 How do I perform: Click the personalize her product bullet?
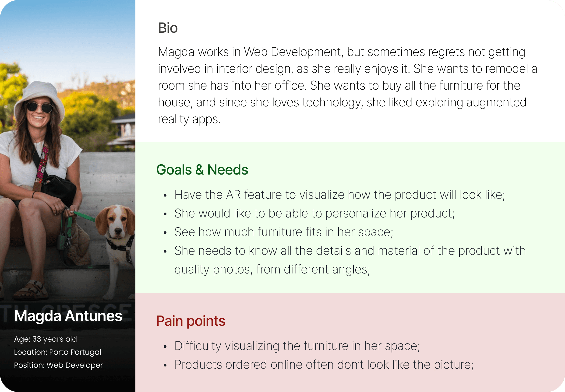(x=314, y=213)
